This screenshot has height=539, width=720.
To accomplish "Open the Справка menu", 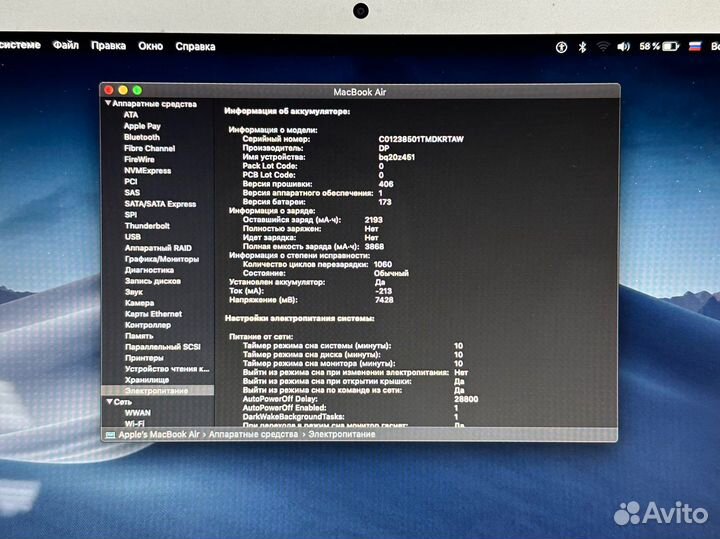I will coord(195,46).
